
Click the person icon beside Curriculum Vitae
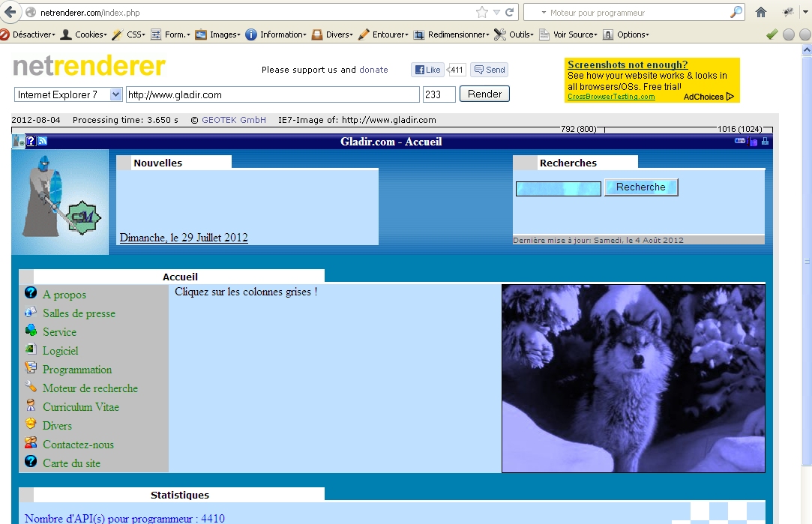[x=31, y=405]
